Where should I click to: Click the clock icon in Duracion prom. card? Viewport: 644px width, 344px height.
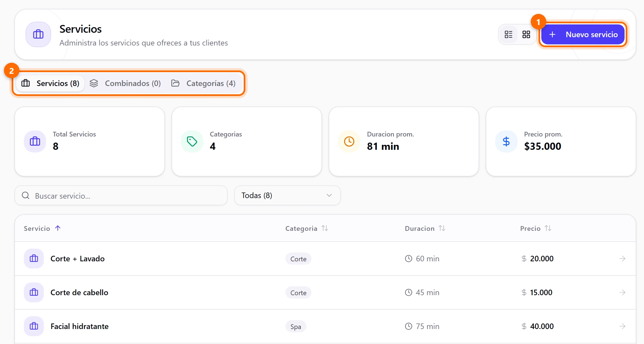[x=349, y=141]
